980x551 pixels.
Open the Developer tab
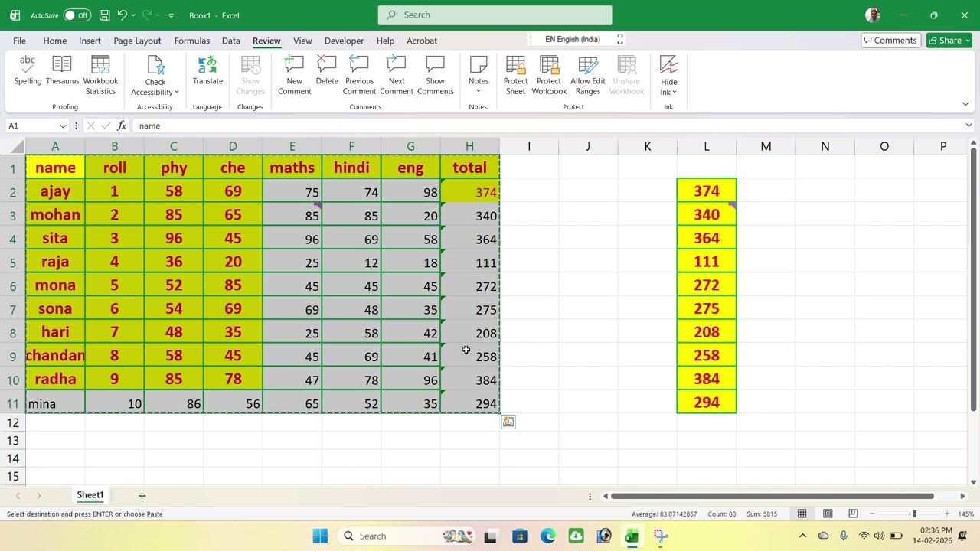pyautogui.click(x=344, y=41)
